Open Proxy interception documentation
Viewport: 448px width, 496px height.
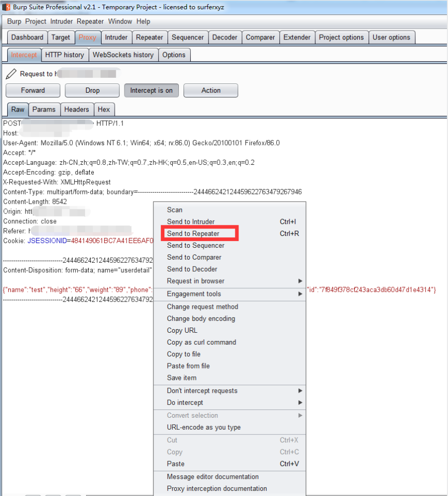click(230, 488)
